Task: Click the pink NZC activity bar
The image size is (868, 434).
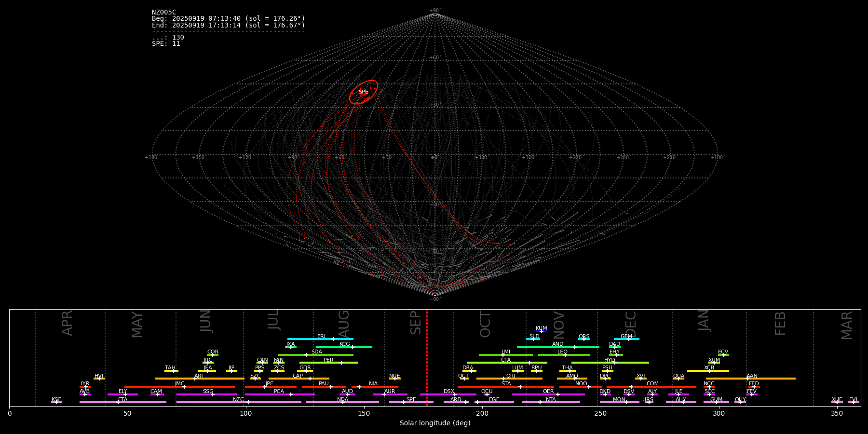Action: point(239,402)
